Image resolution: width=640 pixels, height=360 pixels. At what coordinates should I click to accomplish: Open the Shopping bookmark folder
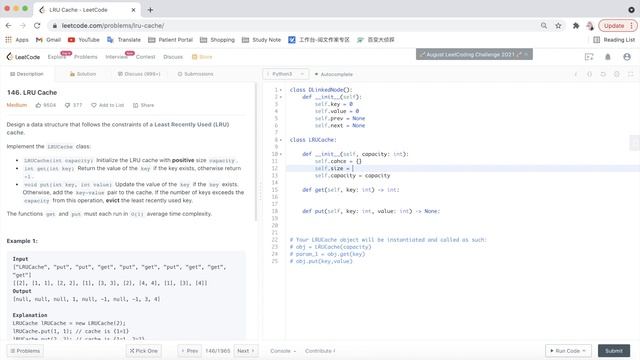tap(217, 40)
